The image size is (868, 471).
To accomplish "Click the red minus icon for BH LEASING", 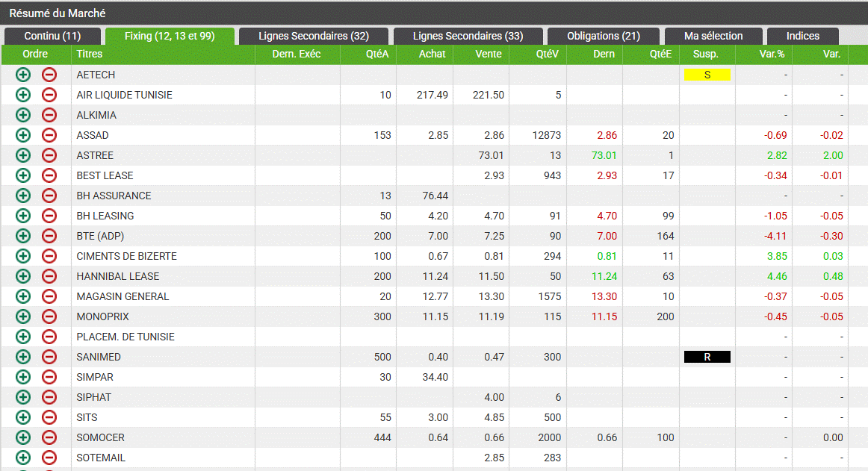I will (49, 216).
